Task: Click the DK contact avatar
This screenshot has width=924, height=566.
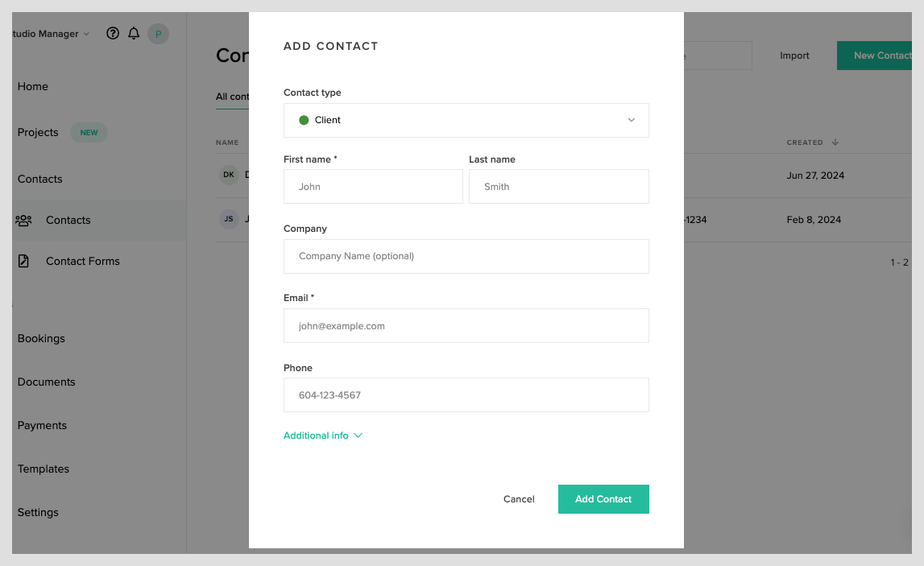Action: pyautogui.click(x=228, y=175)
